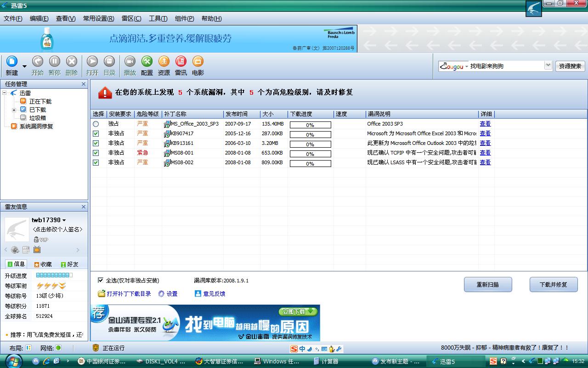Switch to the 好友 tab
Image resolution: width=588 pixels, height=368 pixels.
69,264
